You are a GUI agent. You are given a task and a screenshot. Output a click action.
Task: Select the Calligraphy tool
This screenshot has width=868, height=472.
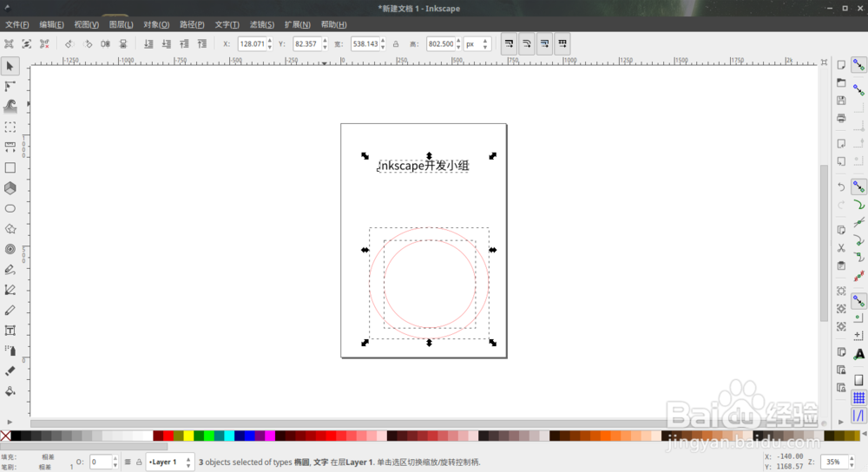coord(10,311)
